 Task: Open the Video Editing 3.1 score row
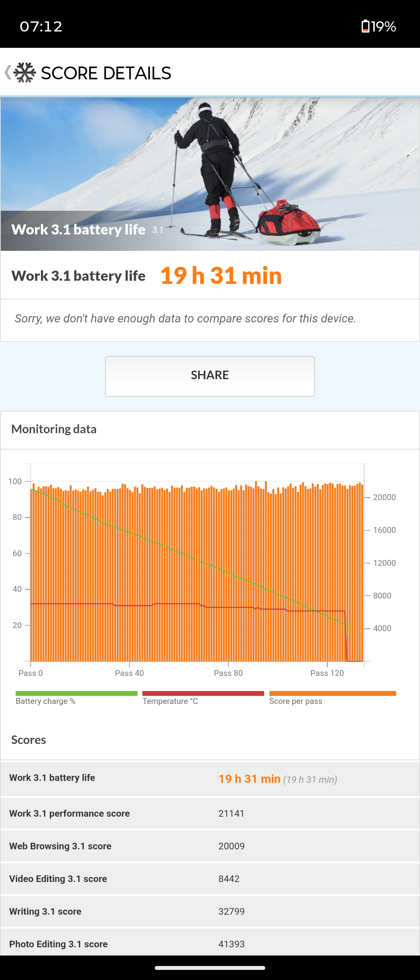point(210,878)
